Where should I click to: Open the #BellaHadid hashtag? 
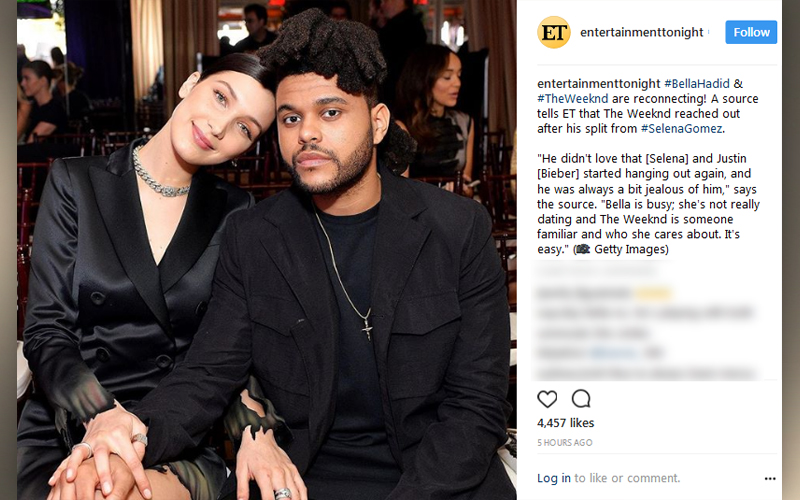(697, 84)
